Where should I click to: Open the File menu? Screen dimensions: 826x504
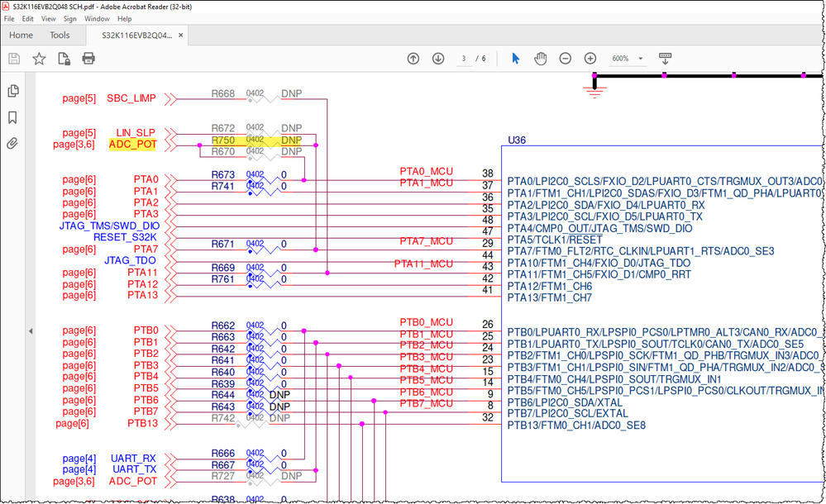click(8, 18)
